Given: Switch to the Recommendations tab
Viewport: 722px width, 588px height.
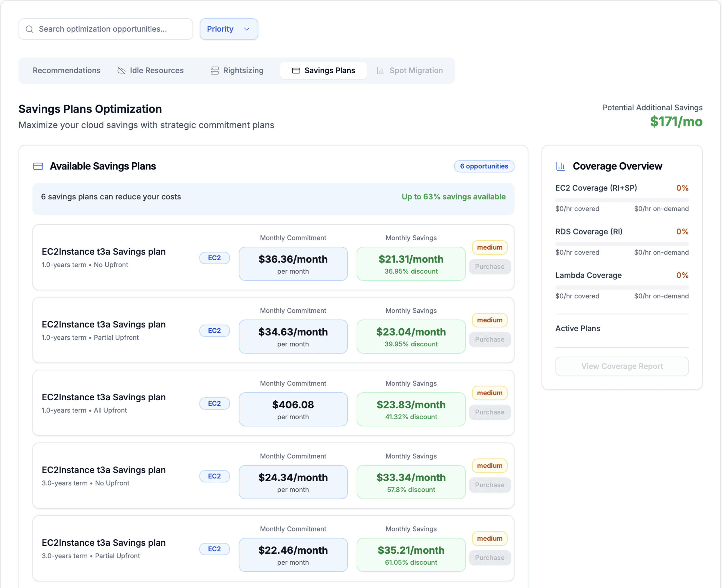Looking at the screenshot, I should pyautogui.click(x=66, y=70).
